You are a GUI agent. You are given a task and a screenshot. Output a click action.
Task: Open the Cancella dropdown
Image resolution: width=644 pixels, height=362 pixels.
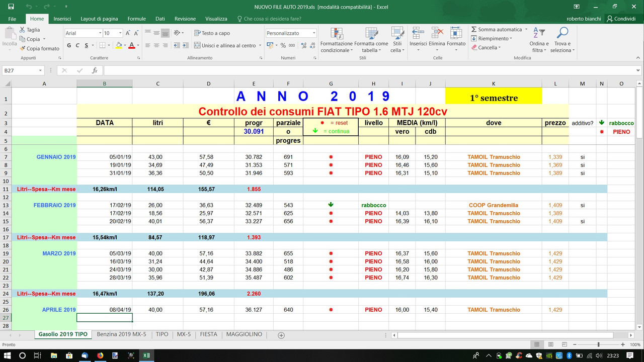pos(486,48)
